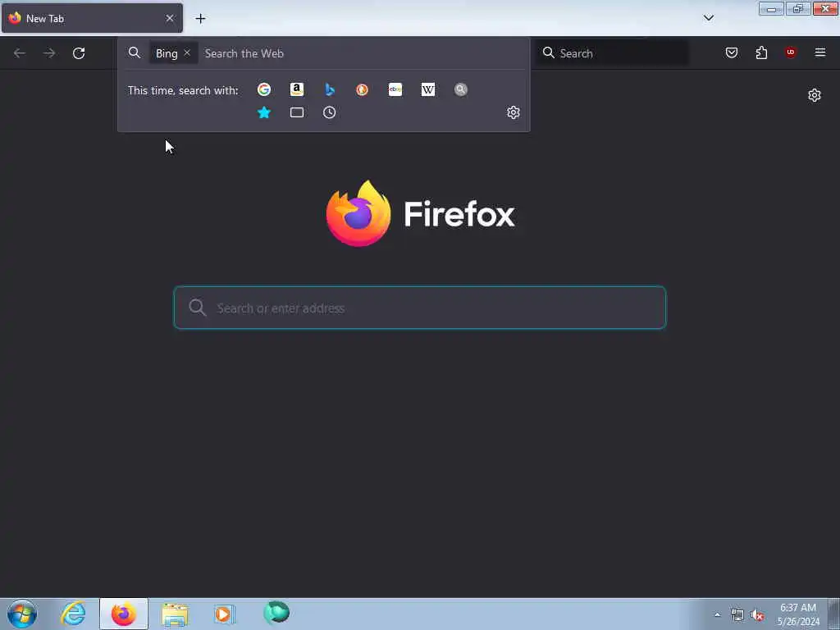Open the muted volume tray icon

point(757,615)
